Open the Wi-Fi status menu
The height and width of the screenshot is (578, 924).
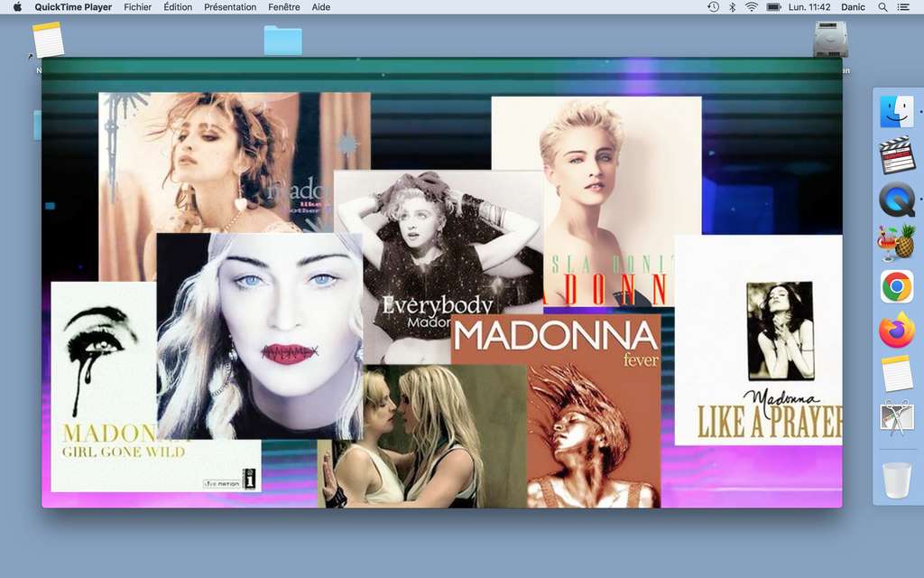(752, 7)
